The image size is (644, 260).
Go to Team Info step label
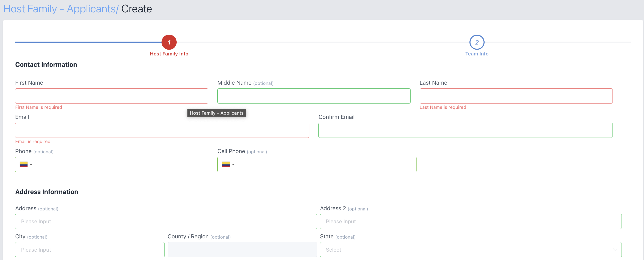pyautogui.click(x=477, y=54)
